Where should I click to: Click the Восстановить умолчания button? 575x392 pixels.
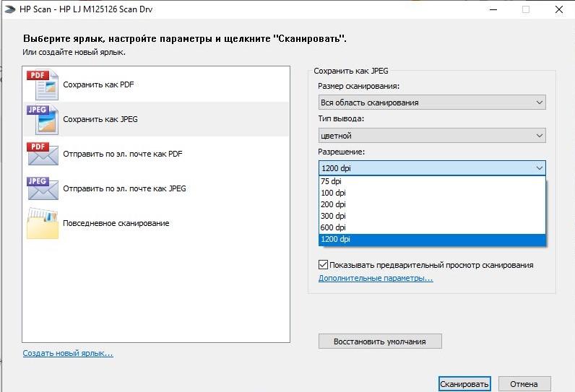click(380, 341)
